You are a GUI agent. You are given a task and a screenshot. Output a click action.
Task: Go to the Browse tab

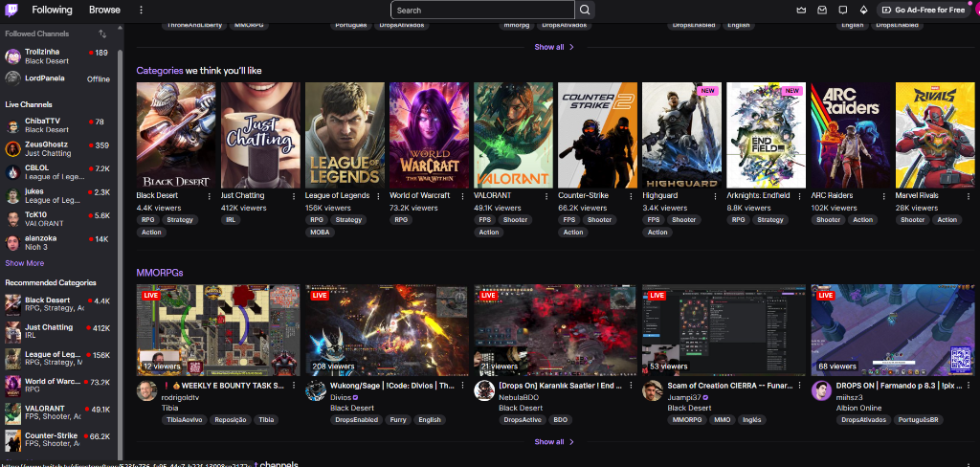[104, 10]
